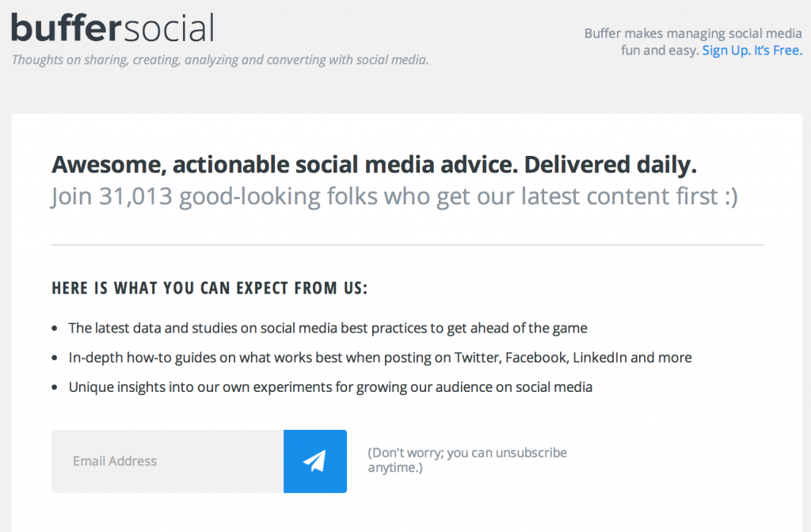Viewport: 811px width, 532px height.
Task: Click the 31,013 subscriber count
Action: [x=135, y=196]
